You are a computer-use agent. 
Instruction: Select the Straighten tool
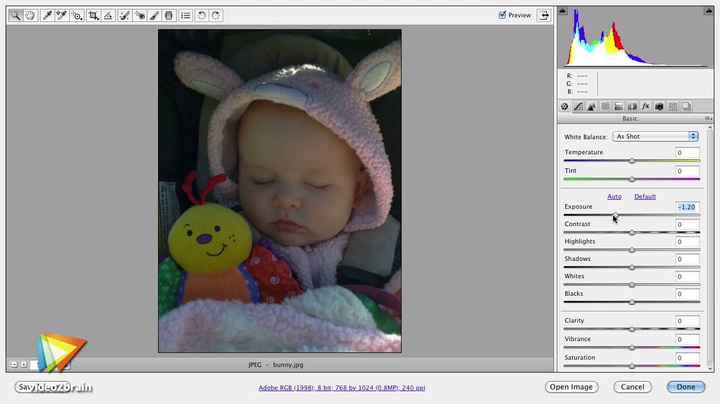[x=109, y=16]
